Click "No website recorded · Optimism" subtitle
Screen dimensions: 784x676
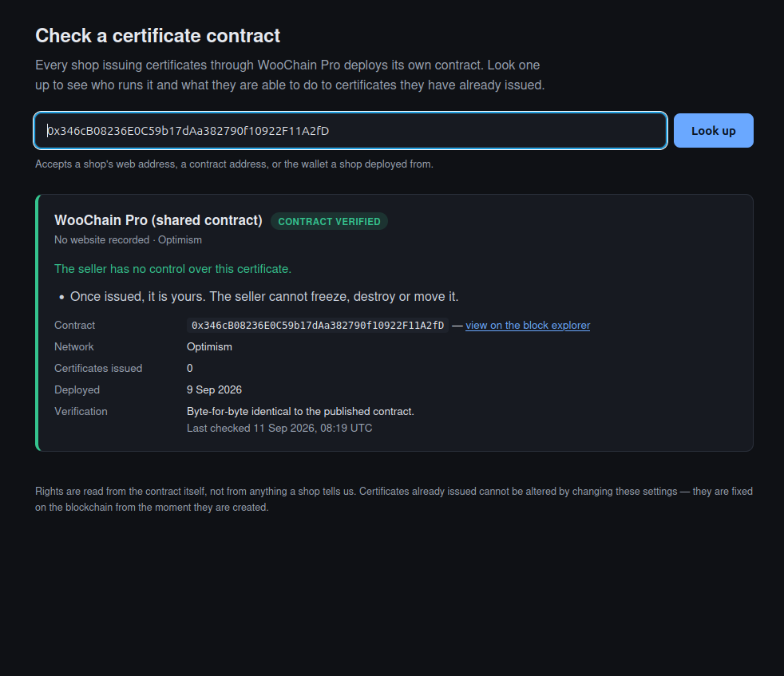(x=128, y=240)
